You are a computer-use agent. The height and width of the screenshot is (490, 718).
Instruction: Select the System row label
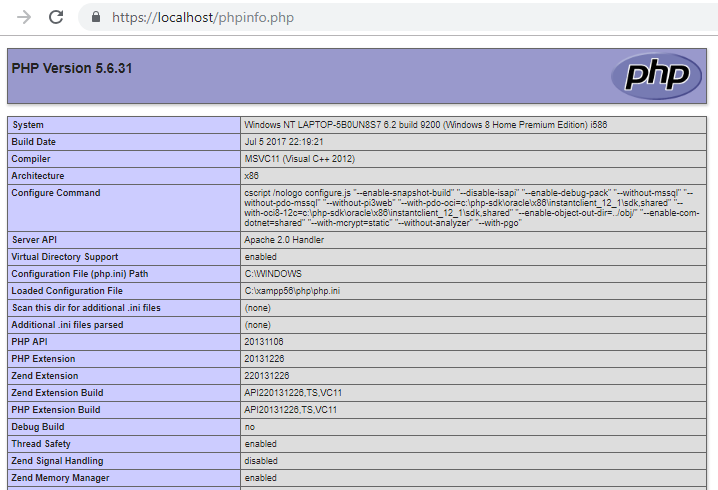click(x=28, y=125)
